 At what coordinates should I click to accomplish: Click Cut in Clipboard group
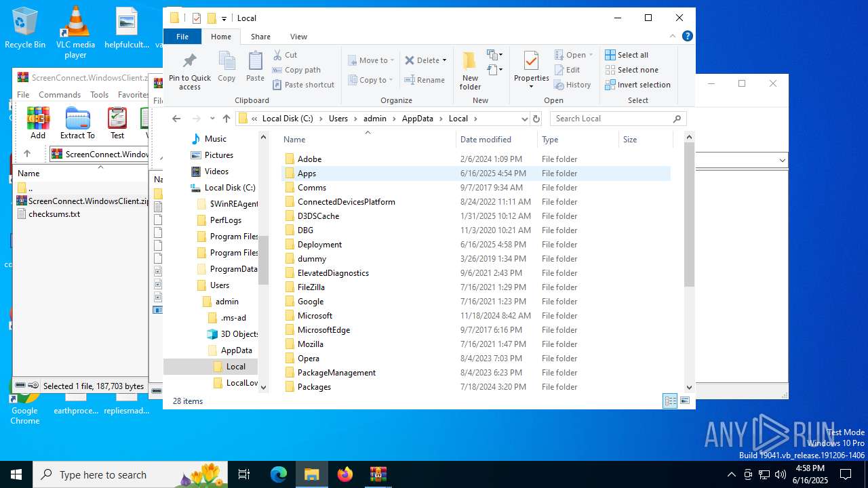[x=285, y=55]
